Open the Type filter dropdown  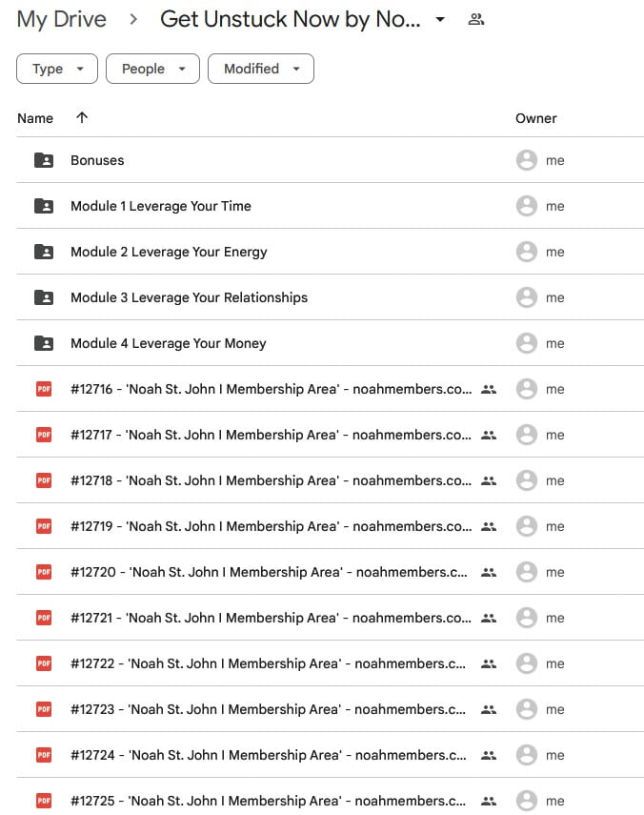pyautogui.click(x=57, y=69)
